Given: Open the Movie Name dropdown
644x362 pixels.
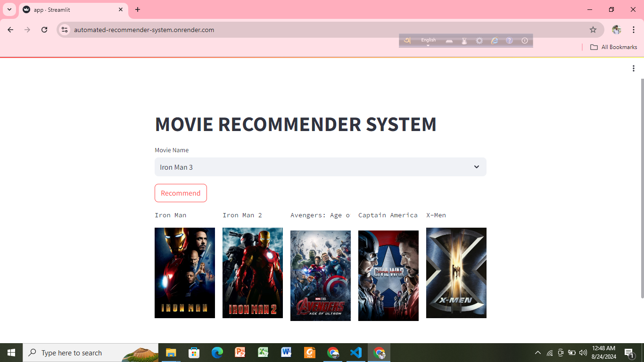Looking at the screenshot, I should 321,167.
